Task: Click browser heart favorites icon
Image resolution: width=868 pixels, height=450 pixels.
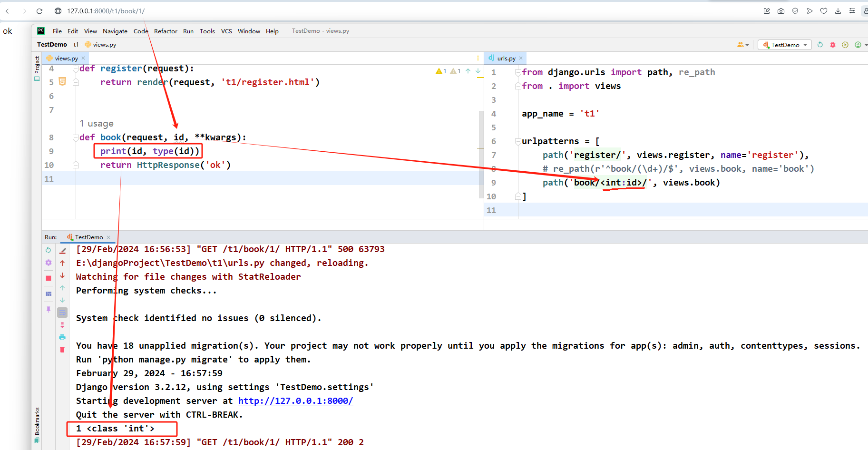Action: coord(824,11)
